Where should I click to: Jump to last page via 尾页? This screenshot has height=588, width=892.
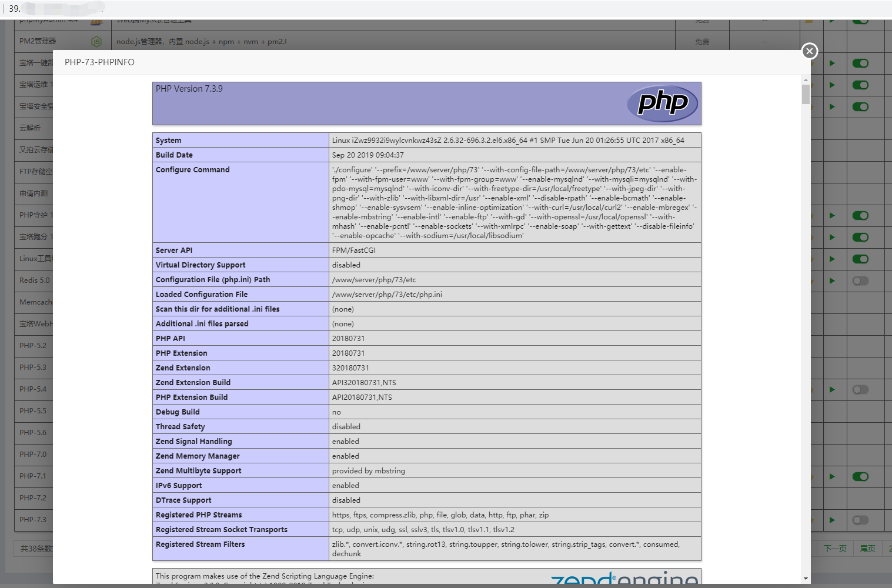click(x=868, y=549)
